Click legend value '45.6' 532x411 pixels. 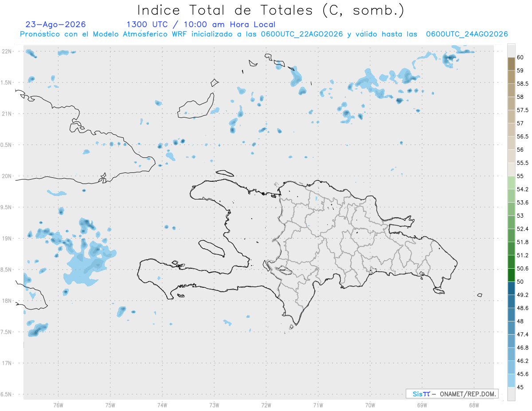[522, 374]
